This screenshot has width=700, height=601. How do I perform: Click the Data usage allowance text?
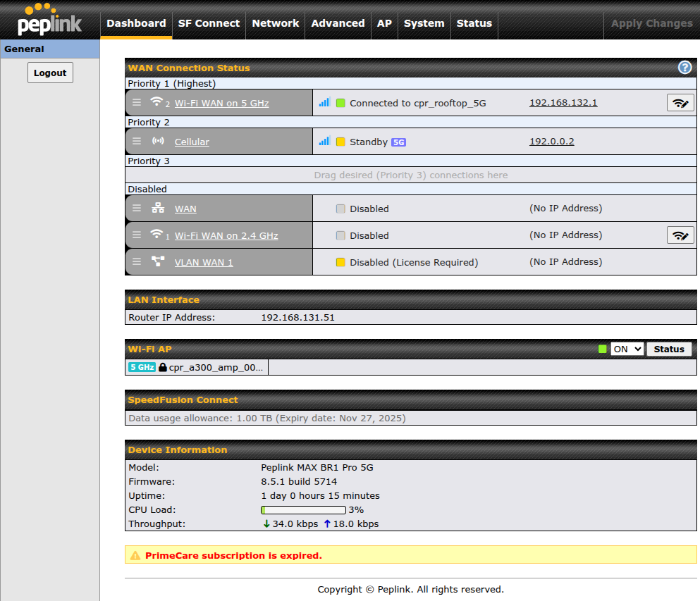click(x=267, y=418)
